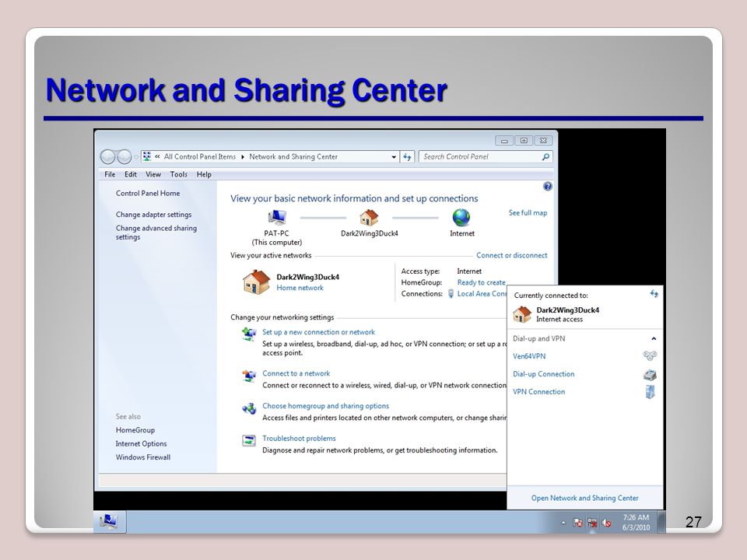Image resolution: width=747 pixels, height=560 pixels.
Task: Open address bar history dropdown arrow
Action: pos(394,156)
